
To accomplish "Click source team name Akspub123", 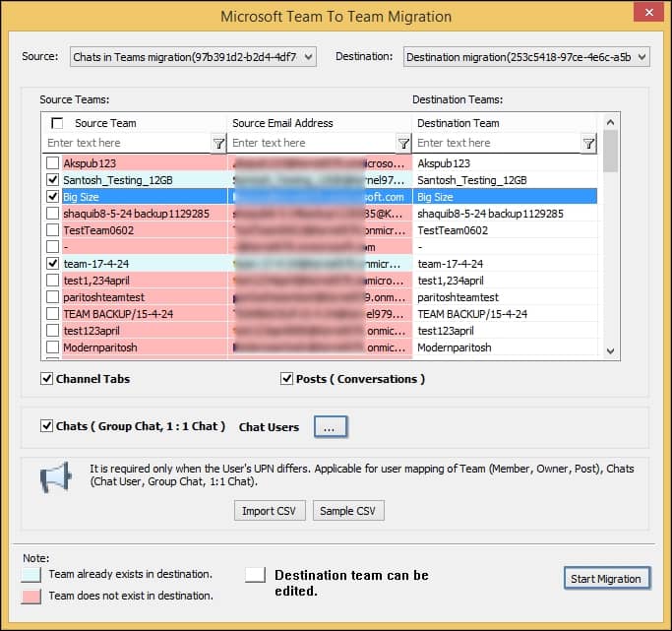I will 90,163.
